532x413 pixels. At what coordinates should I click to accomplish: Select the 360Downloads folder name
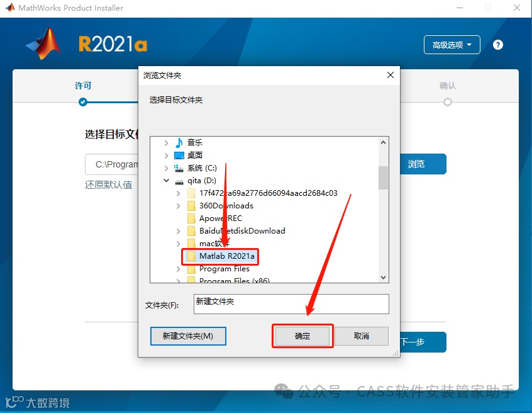226,206
